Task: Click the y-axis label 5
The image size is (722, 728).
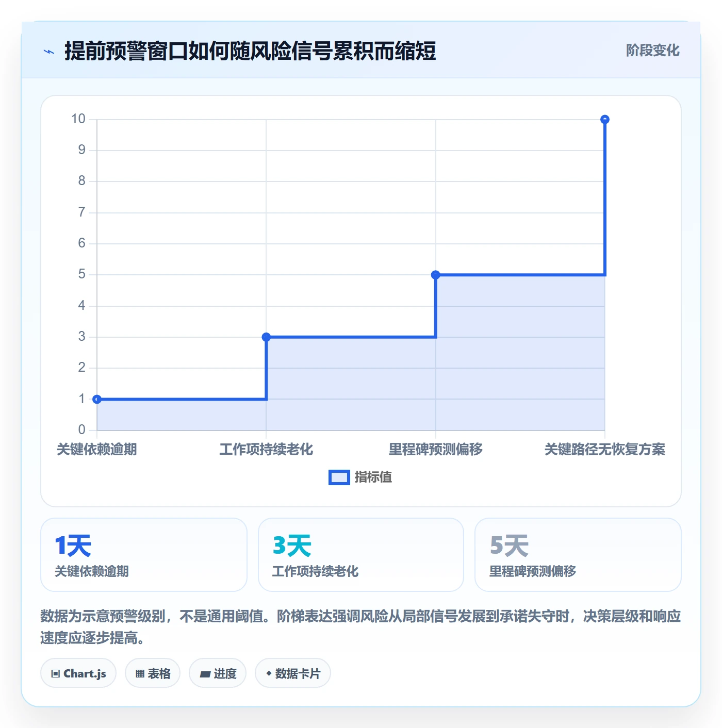Action: pos(81,274)
